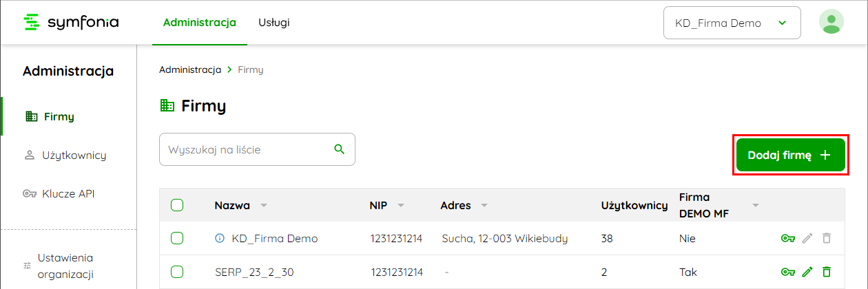Click the Wyszukaj na liście search field
The image size is (868, 289).
257,149
